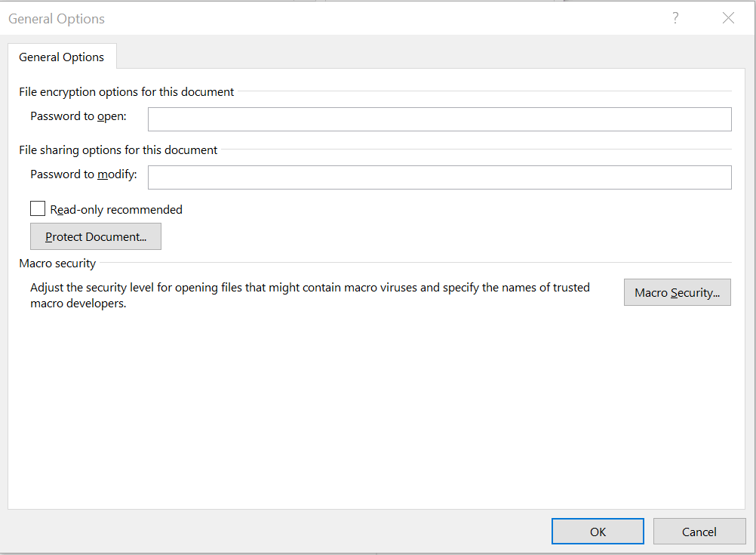Open contextual help via the question mark
The width and height of the screenshot is (756, 555).
coord(675,17)
